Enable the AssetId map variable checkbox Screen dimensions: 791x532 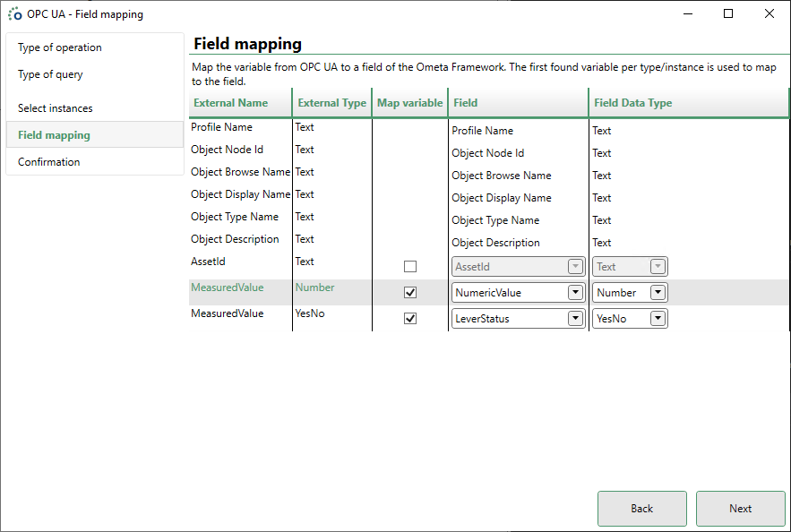(409, 266)
